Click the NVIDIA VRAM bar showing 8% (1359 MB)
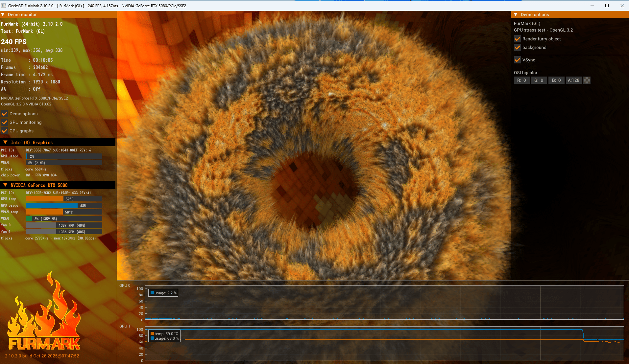629x364 pixels. coord(64,218)
